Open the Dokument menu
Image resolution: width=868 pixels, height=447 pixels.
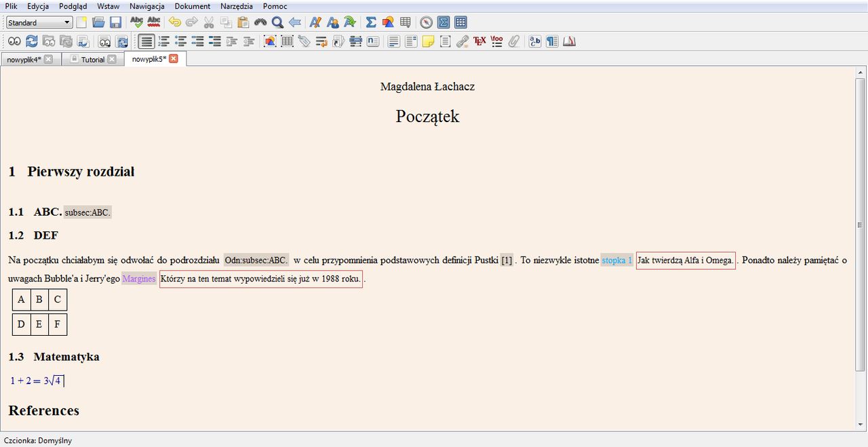[x=193, y=6]
